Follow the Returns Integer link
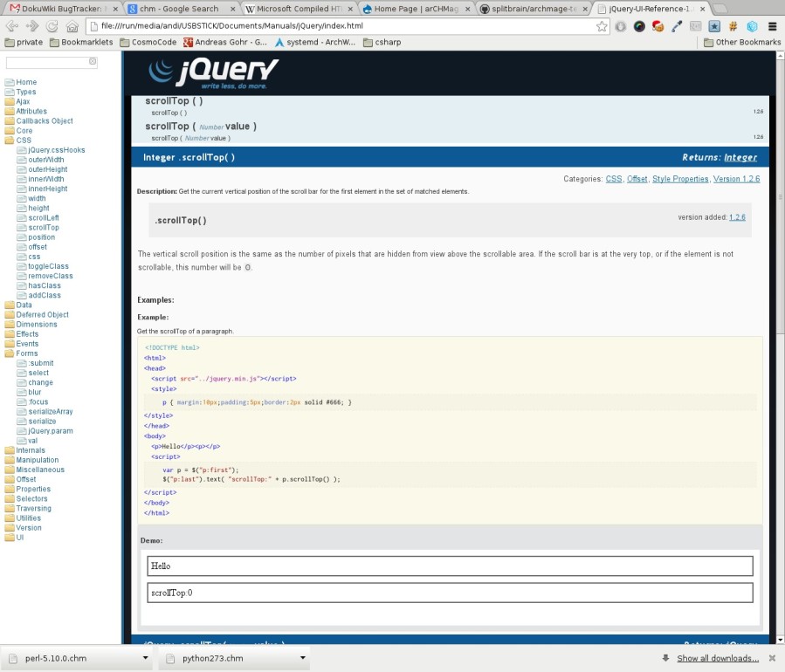The image size is (785, 672). click(740, 158)
